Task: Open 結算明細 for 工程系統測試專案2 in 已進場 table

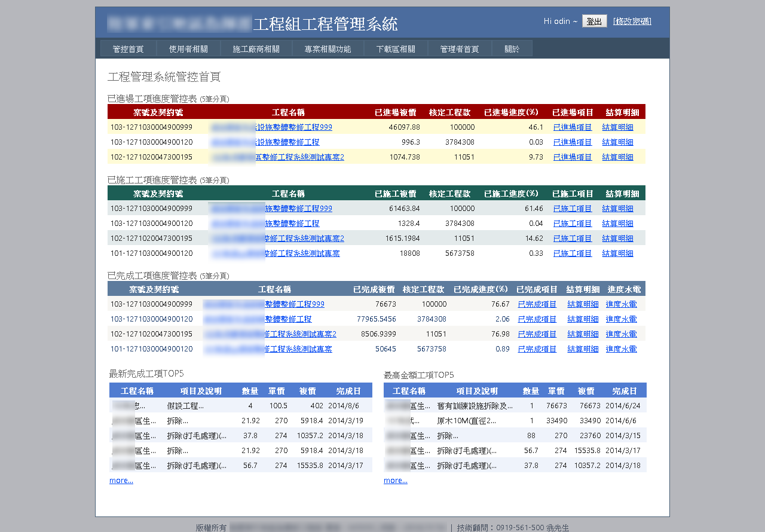Action: point(617,157)
